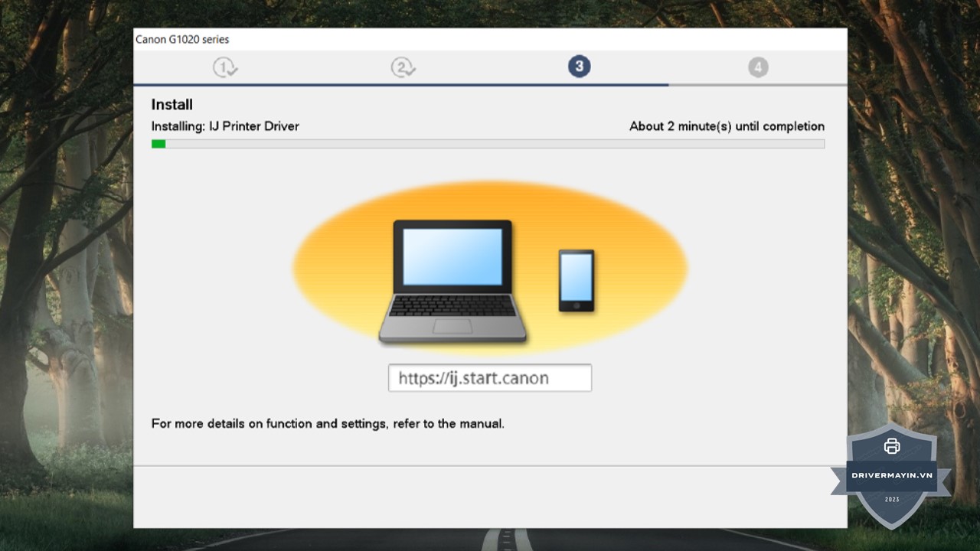980x551 pixels.
Task: Select the active step 3 circle
Action: point(579,67)
